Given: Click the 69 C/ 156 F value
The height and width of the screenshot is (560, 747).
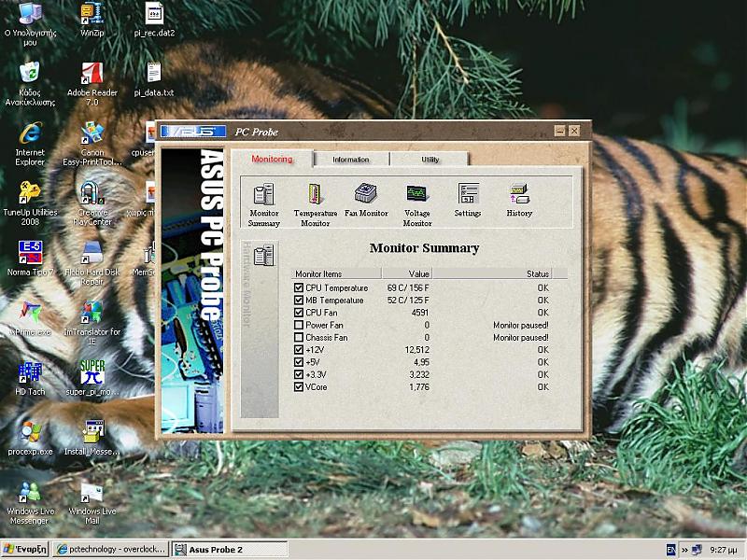Looking at the screenshot, I should (x=408, y=287).
